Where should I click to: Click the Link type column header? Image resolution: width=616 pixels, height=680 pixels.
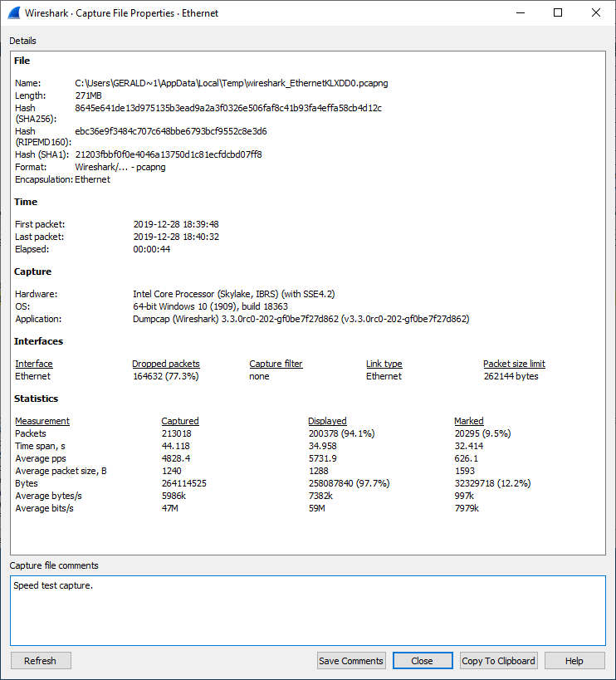(x=384, y=364)
